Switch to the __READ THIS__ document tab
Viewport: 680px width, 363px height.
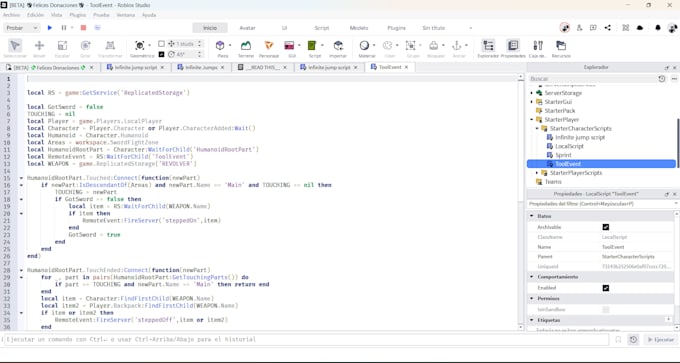(x=263, y=67)
